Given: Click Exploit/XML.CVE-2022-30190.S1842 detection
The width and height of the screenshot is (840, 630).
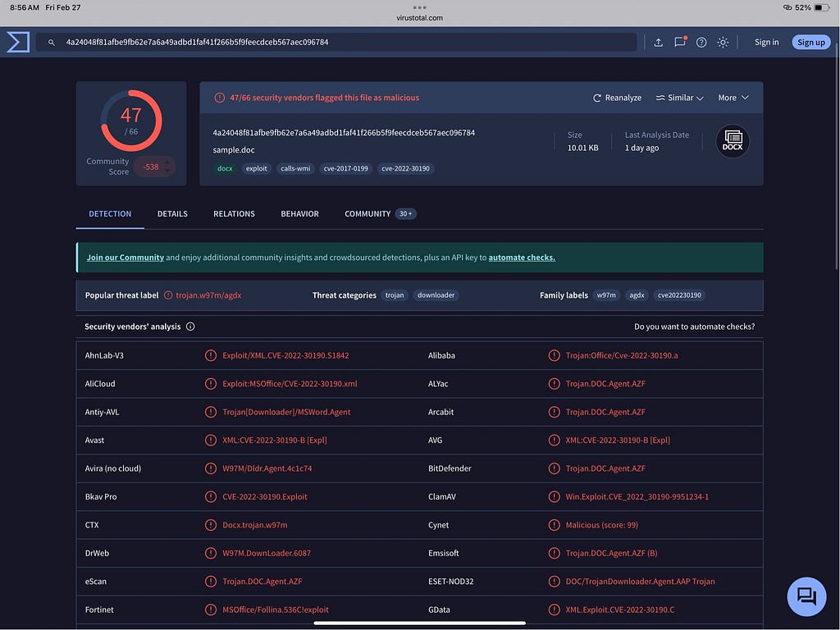Looking at the screenshot, I should pos(285,355).
